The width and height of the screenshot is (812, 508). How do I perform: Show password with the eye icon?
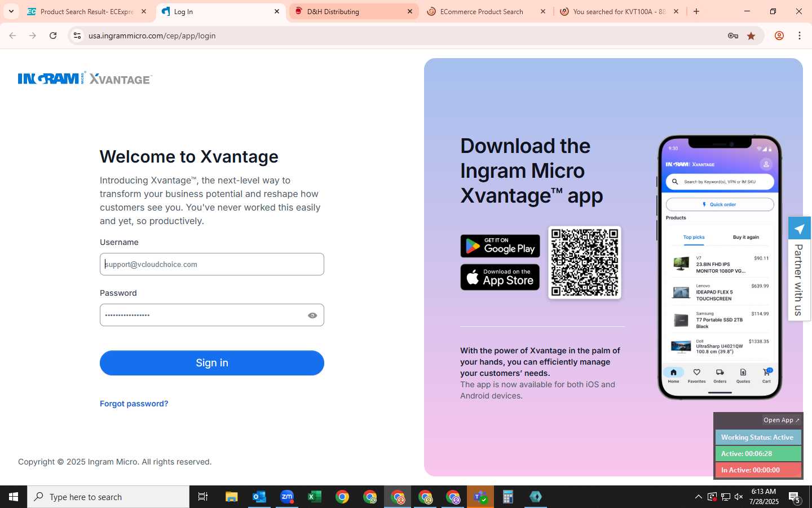pos(312,316)
